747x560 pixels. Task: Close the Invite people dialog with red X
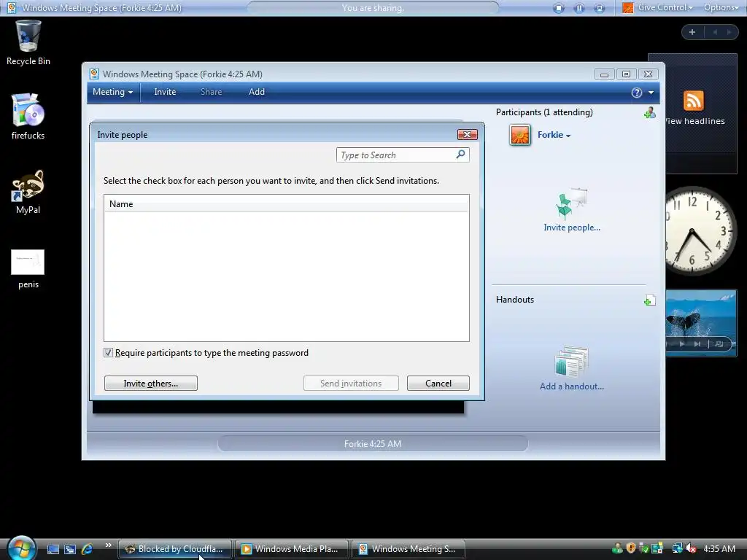pos(468,135)
